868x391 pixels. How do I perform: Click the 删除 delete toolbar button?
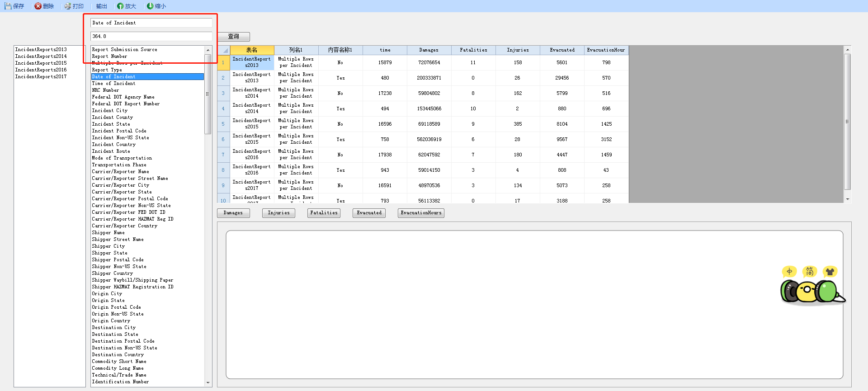coord(44,6)
